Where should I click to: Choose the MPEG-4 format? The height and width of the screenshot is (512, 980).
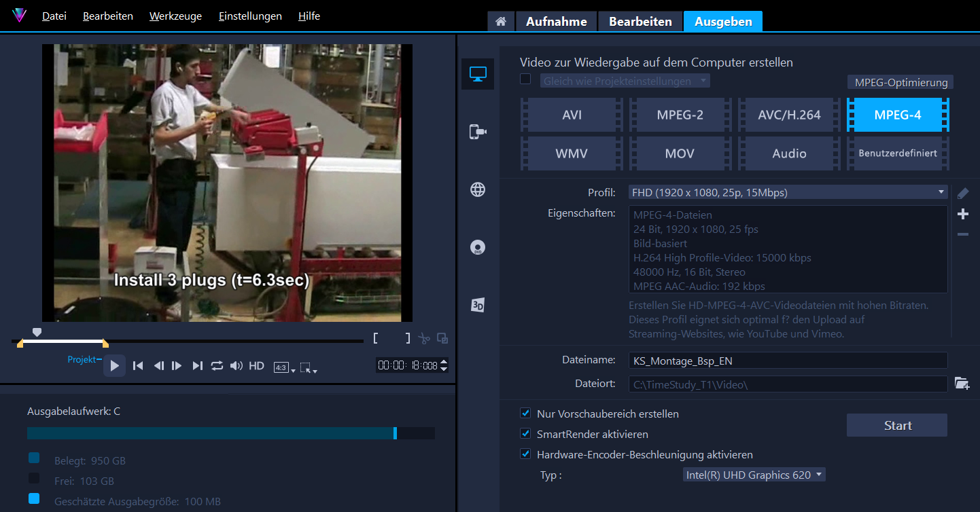[898, 115]
